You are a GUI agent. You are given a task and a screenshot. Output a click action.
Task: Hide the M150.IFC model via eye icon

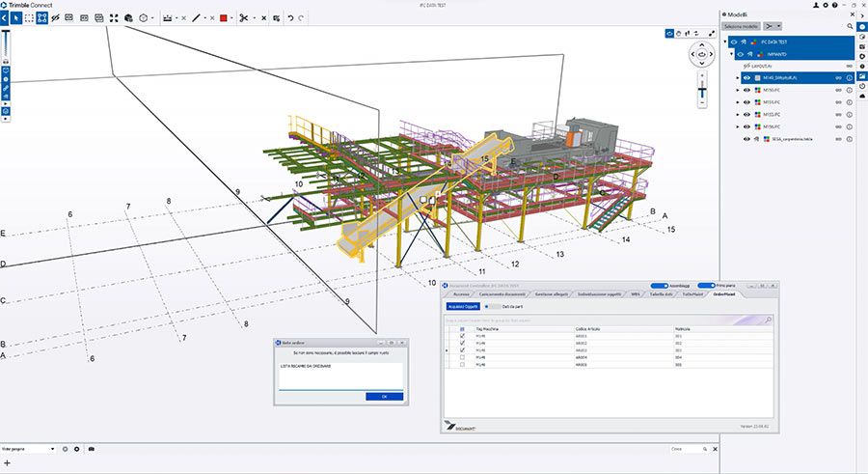pos(746,90)
